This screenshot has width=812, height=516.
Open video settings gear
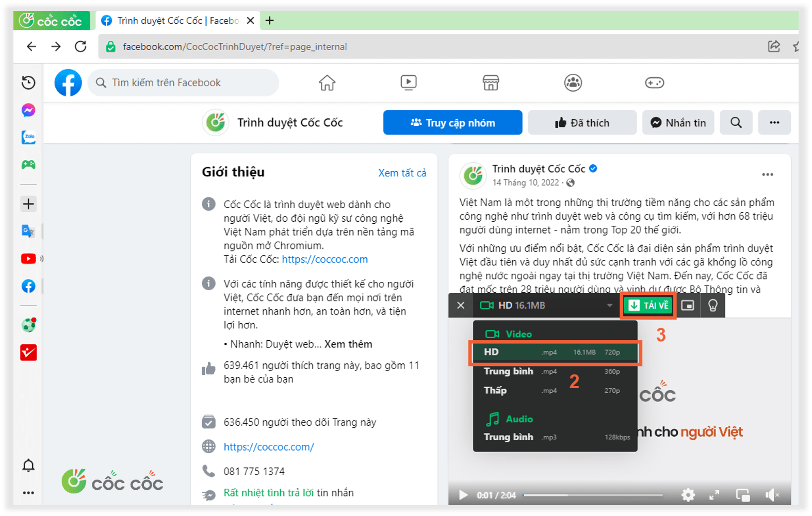(x=688, y=495)
